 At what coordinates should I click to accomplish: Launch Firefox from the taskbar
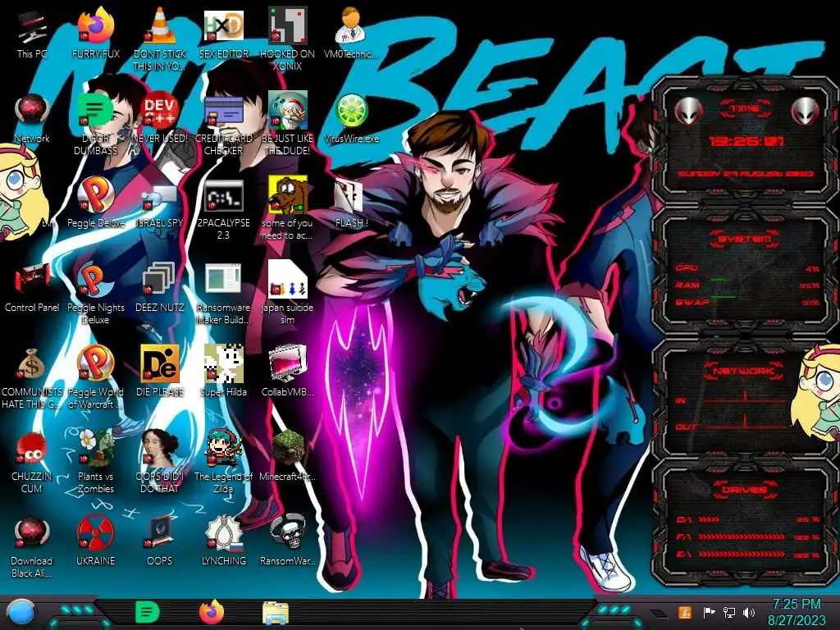[x=212, y=612]
